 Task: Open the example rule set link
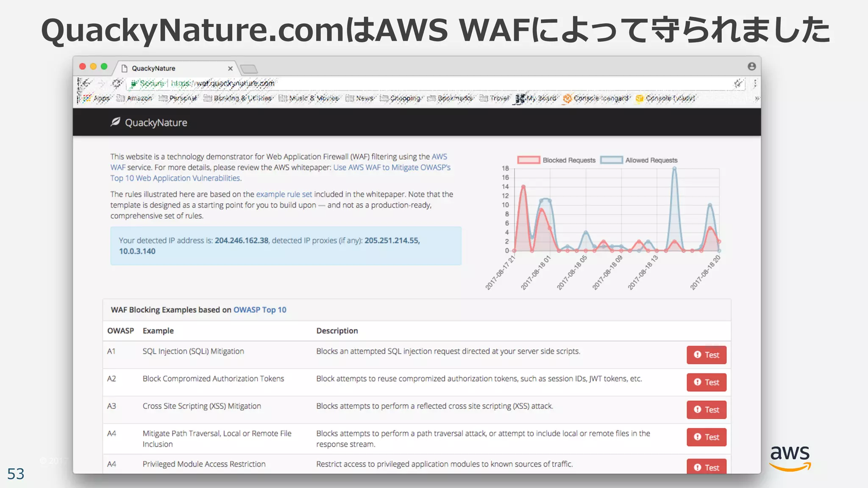click(284, 194)
